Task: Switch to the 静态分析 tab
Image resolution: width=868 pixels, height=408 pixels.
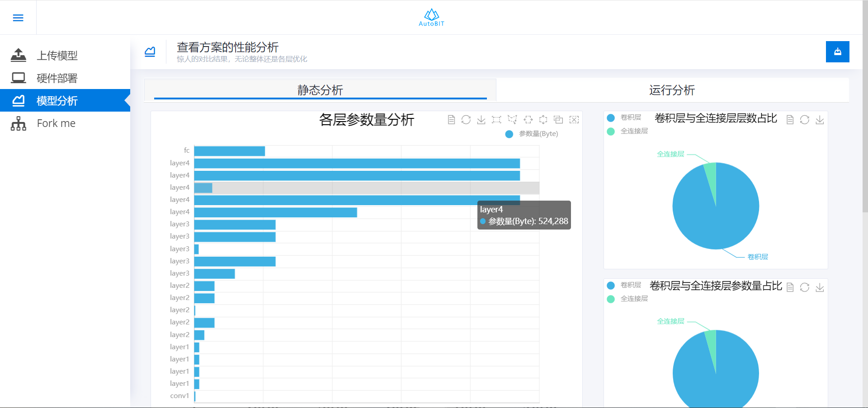Action: (320, 90)
